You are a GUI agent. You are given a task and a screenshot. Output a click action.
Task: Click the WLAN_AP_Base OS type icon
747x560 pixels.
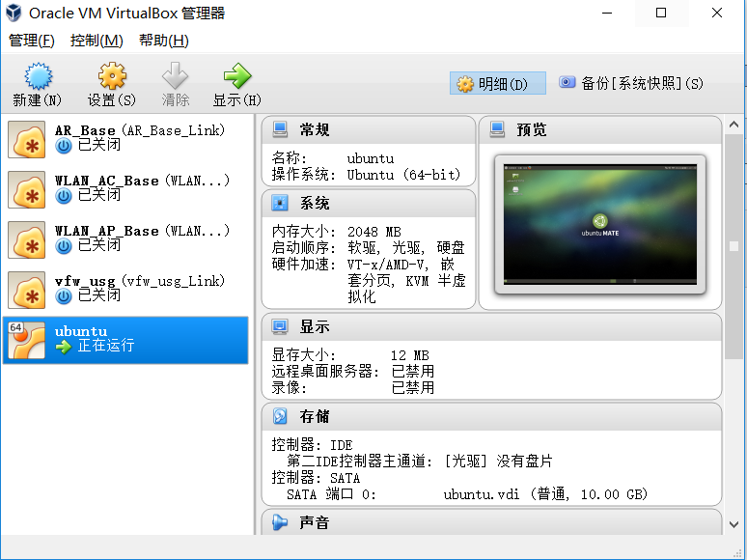point(27,239)
